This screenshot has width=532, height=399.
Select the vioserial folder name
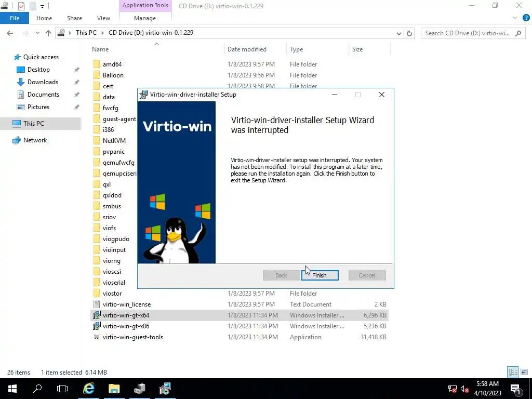coord(114,283)
